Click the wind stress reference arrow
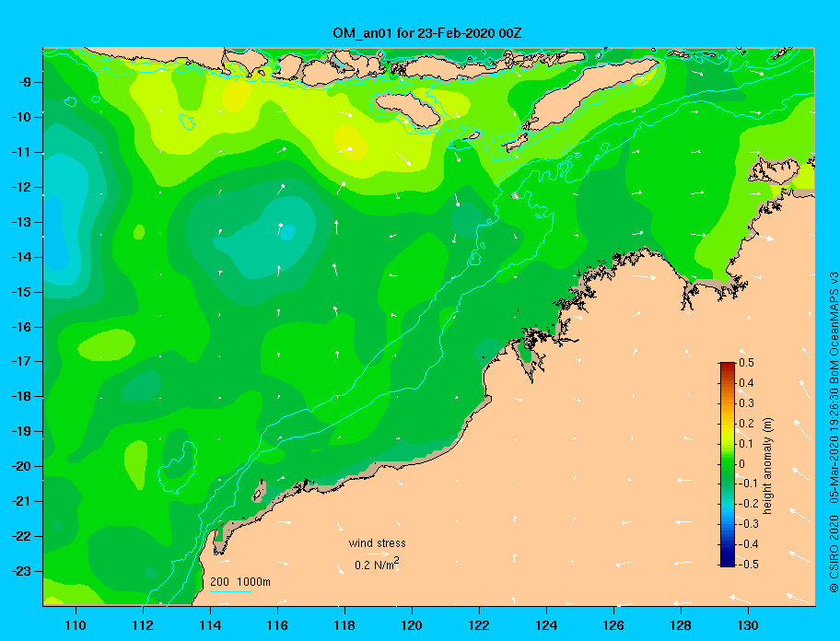Screen dimensions: 840x641 click(379, 554)
